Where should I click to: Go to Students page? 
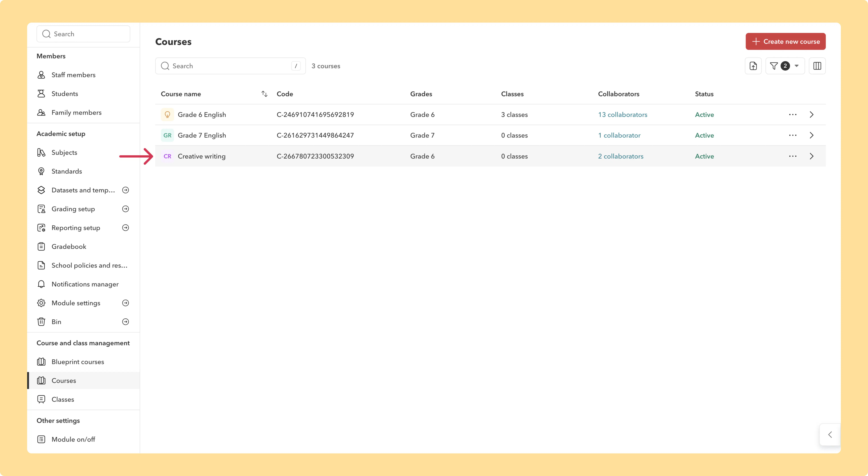click(x=65, y=94)
